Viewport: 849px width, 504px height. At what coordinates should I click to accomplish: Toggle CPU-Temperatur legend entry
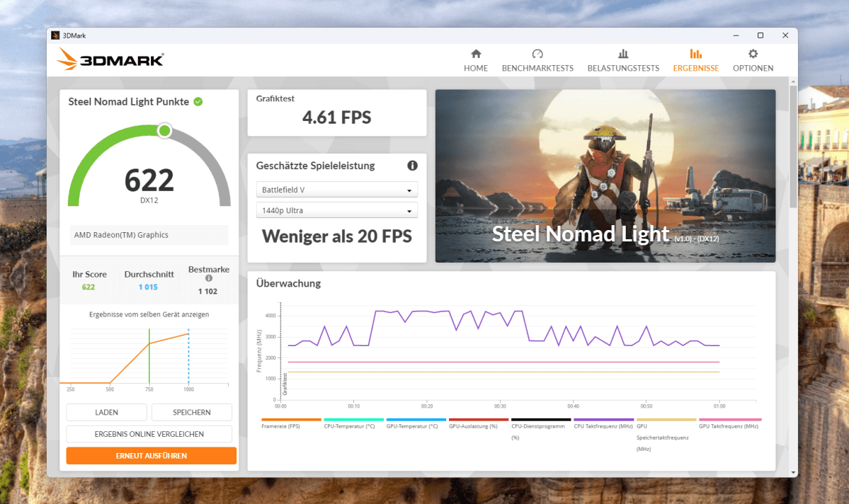[353, 423]
